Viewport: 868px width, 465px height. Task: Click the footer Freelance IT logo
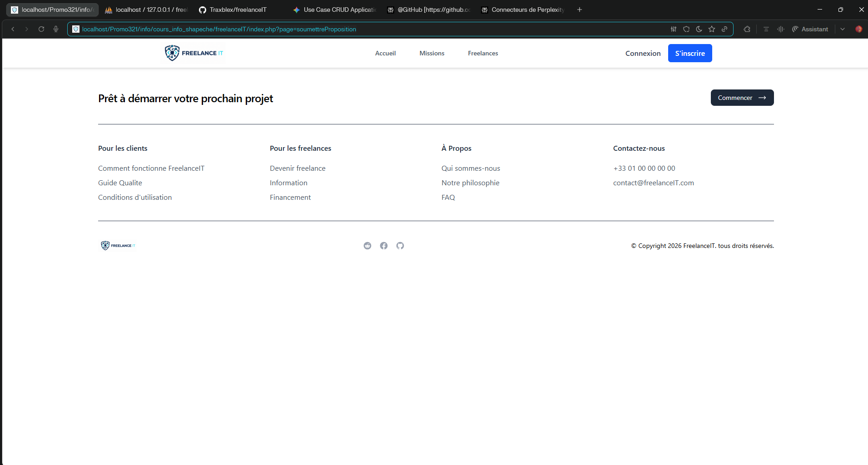pos(118,246)
